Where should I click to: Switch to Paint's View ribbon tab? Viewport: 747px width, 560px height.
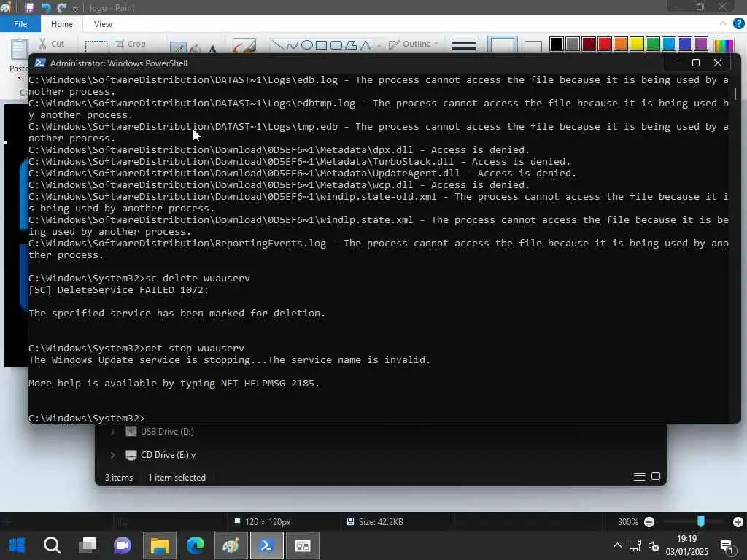[103, 24]
